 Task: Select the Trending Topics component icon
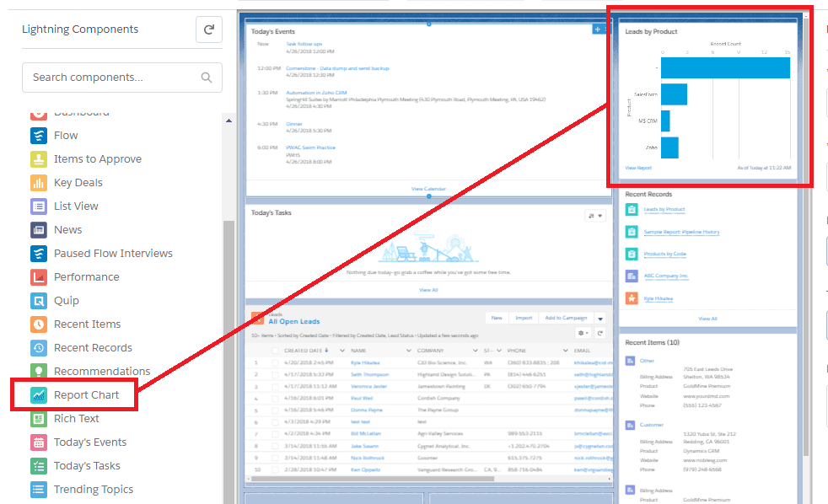(x=39, y=490)
